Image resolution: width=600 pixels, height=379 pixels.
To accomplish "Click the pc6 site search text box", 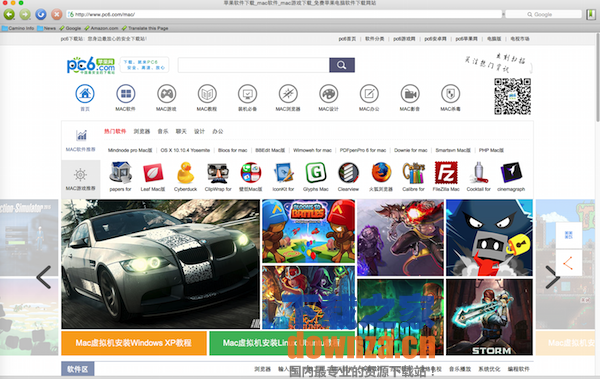I will pyautogui.click(x=253, y=65).
